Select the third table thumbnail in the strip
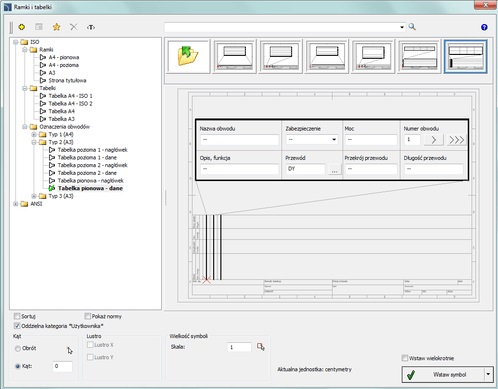Screen dimensions: 498x389 tap(281, 56)
